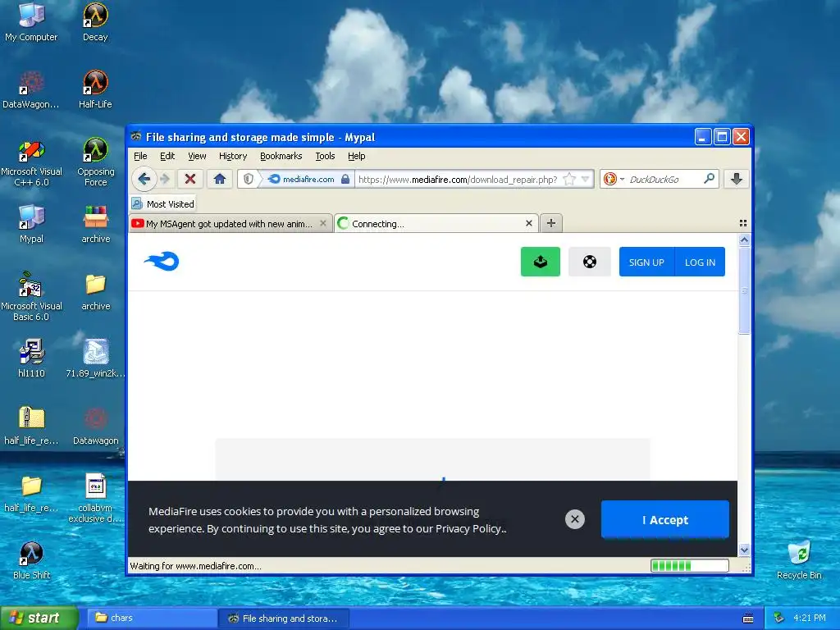Click the keyboard icon in system tray
The image size is (840, 630).
tap(748, 619)
